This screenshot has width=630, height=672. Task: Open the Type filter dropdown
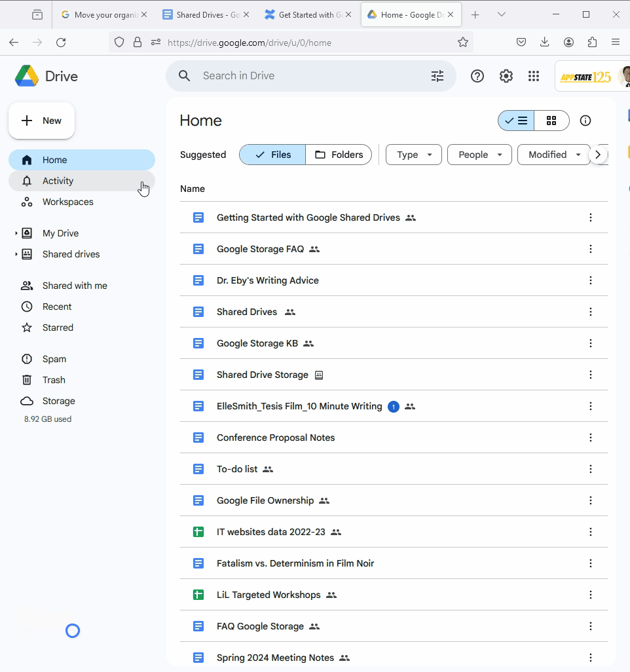tap(414, 155)
